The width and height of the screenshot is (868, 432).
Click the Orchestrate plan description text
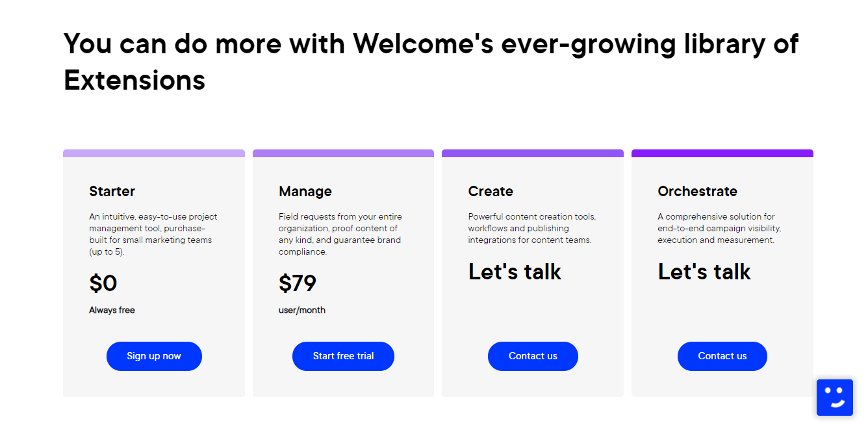719,228
